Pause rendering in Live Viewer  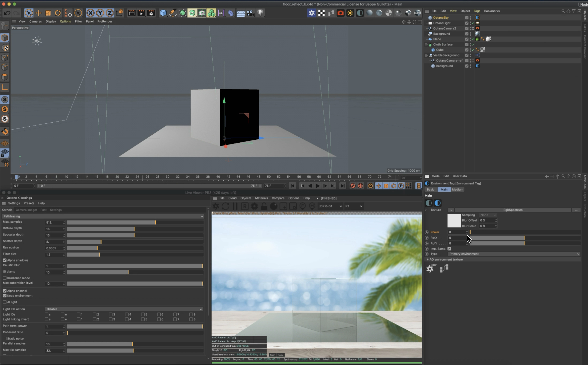(235, 206)
